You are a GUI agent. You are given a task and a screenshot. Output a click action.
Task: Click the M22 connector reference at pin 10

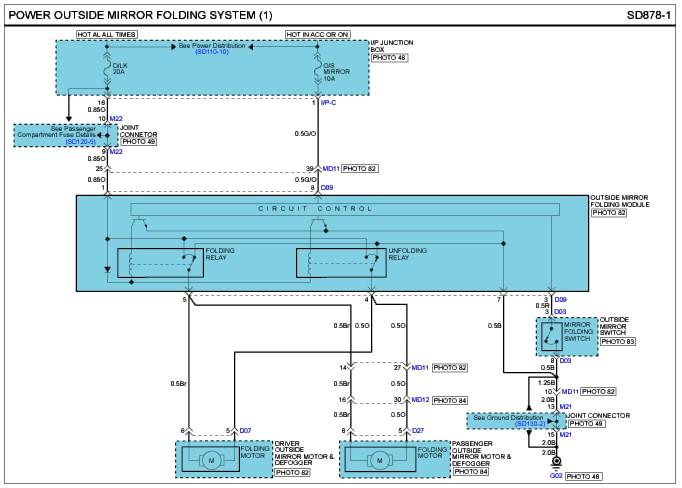click(x=116, y=119)
